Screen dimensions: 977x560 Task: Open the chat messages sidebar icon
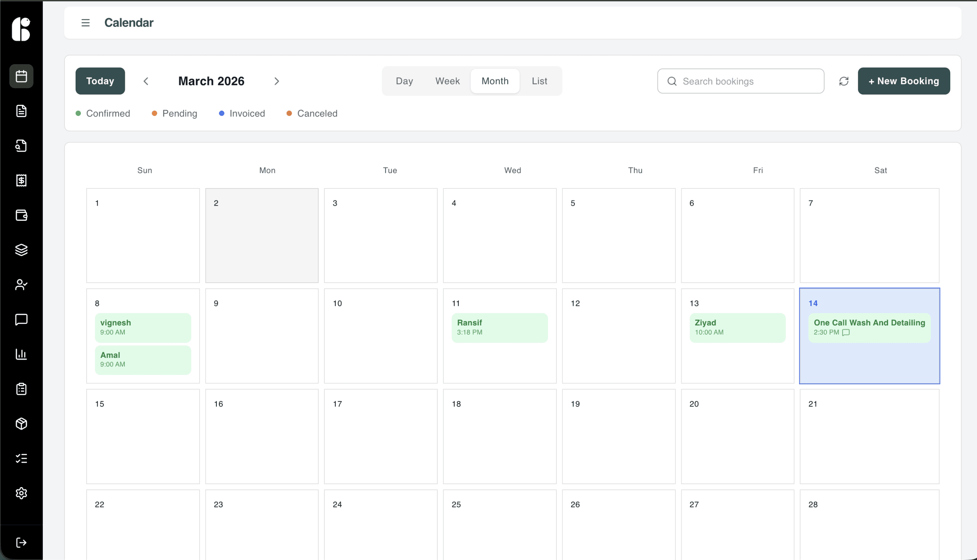pyautogui.click(x=21, y=319)
